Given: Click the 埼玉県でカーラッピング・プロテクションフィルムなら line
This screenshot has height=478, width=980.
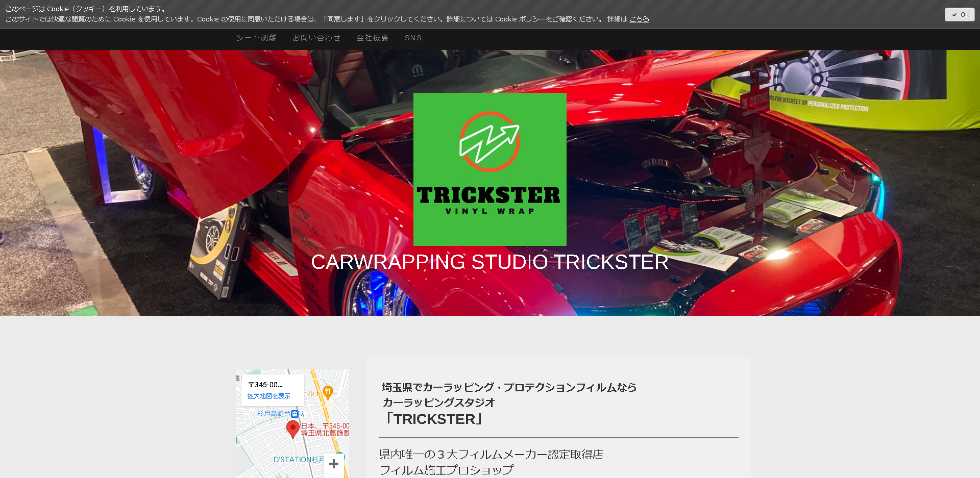Looking at the screenshot, I should point(509,387).
